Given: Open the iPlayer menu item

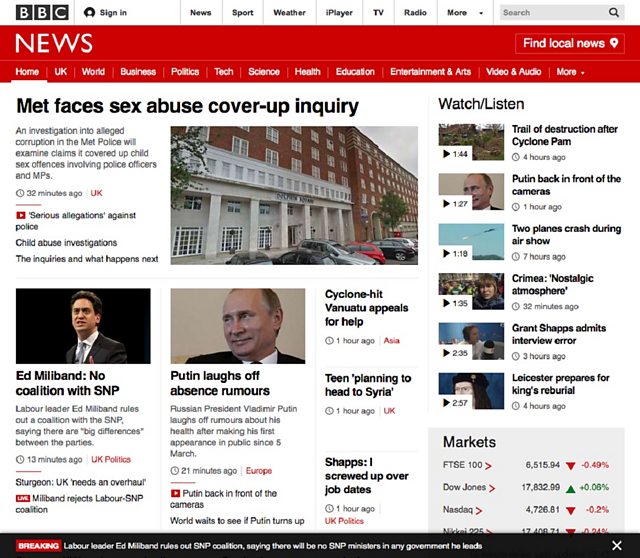Looking at the screenshot, I should coord(339,13).
